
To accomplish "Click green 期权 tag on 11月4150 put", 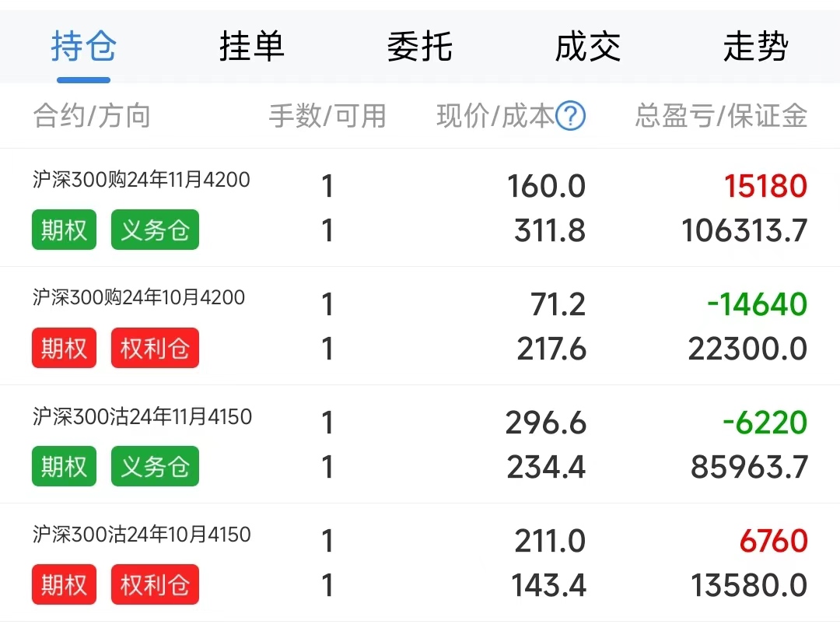I will pyautogui.click(x=64, y=466).
